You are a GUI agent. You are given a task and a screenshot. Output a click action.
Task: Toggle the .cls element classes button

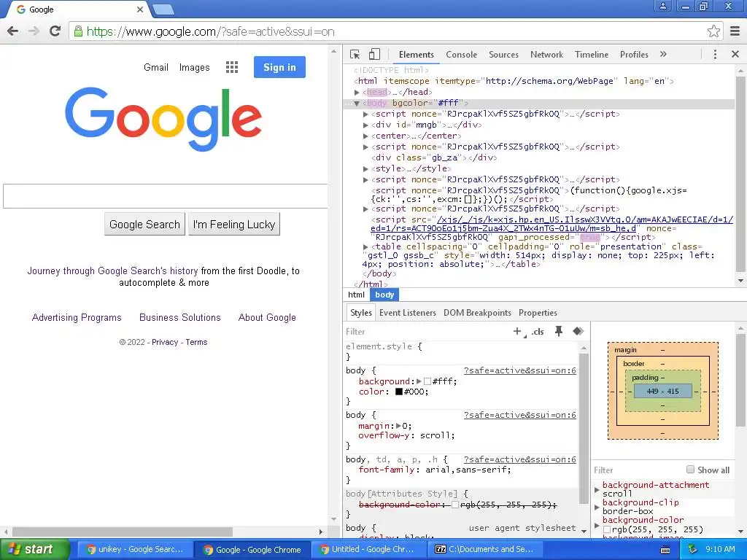[538, 332]
